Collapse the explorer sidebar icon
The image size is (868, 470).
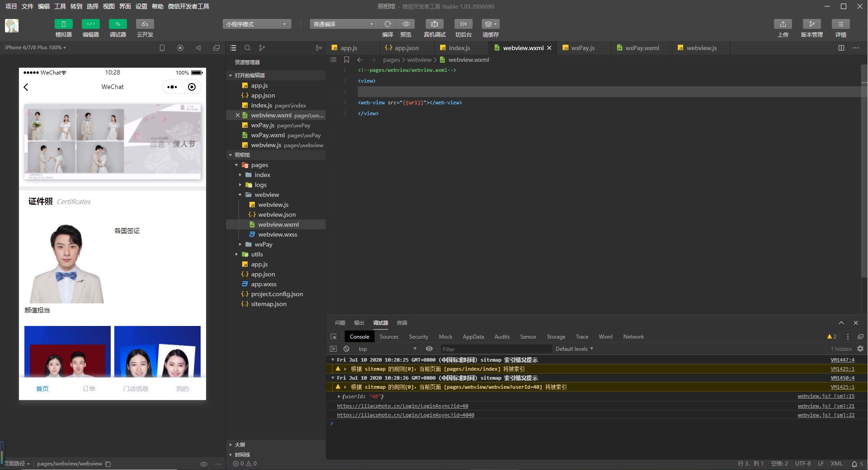[x=319, y=48]
